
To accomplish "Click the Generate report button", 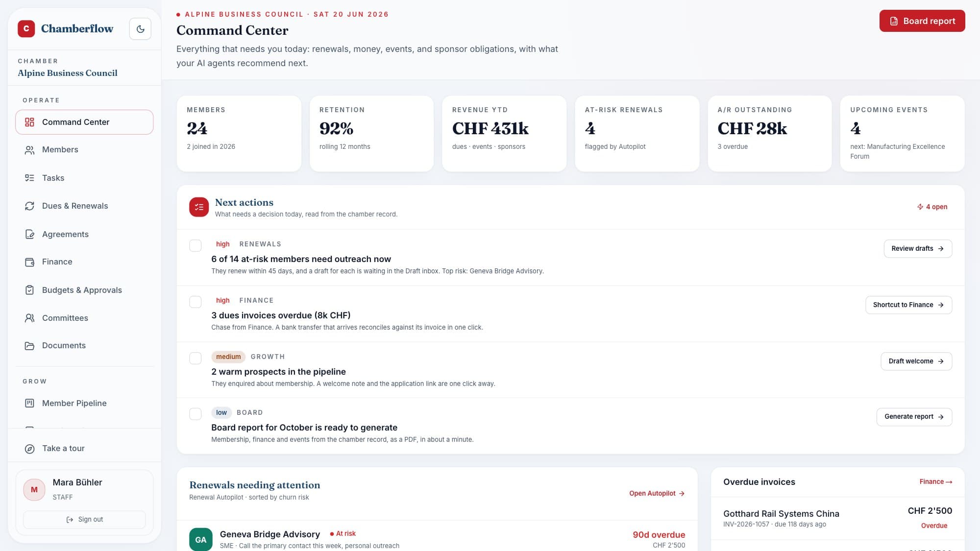I will click(914, 417).
